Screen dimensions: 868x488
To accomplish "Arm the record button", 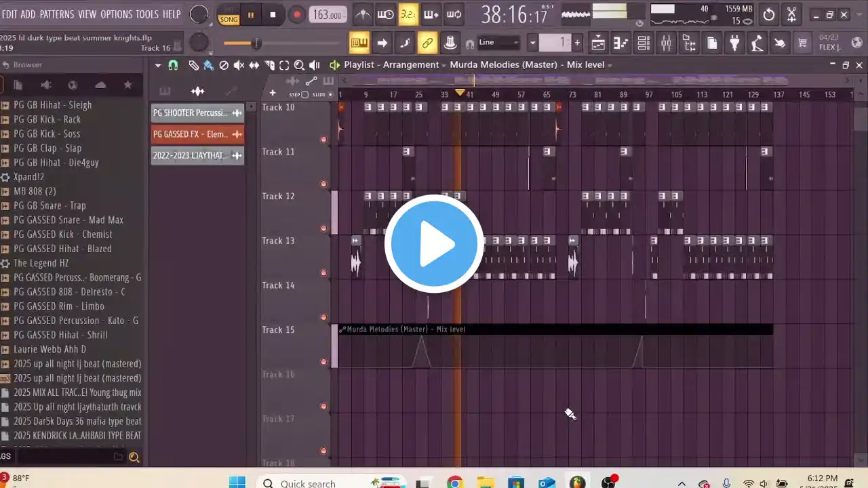I will click(x=296, y=14).
